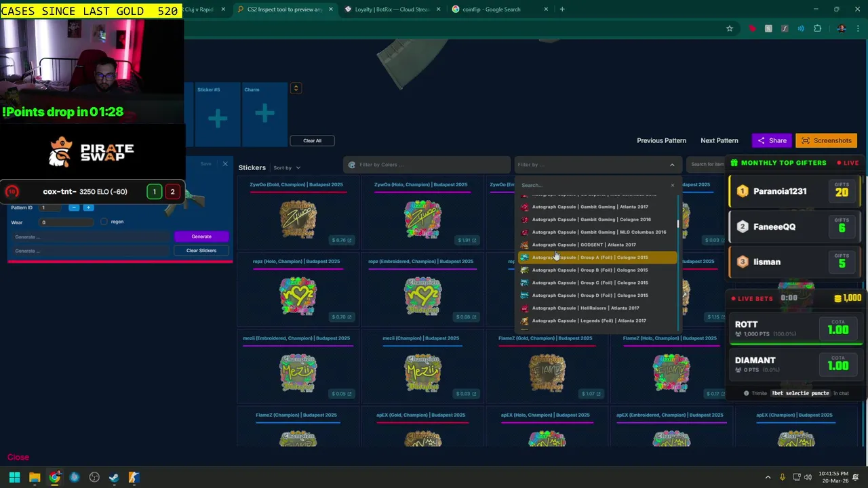
Task: Select Group A (Foil) Cologne 2015 capsule
Action: (x=597, y=258)
